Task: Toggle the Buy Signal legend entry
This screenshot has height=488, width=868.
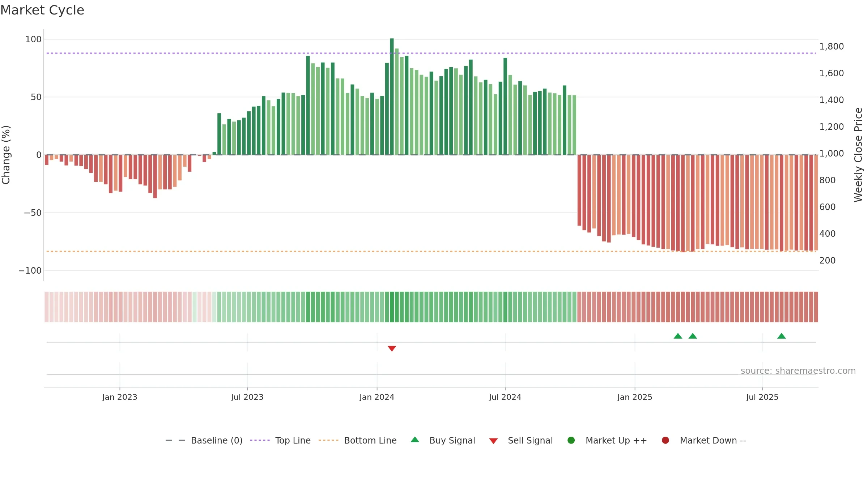Action: pos(443,440)
